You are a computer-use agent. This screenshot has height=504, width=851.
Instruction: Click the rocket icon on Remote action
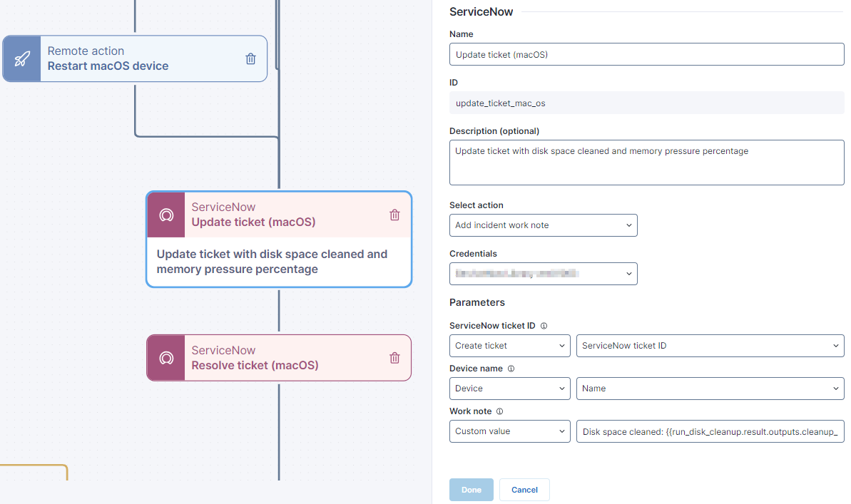point(22,58)
